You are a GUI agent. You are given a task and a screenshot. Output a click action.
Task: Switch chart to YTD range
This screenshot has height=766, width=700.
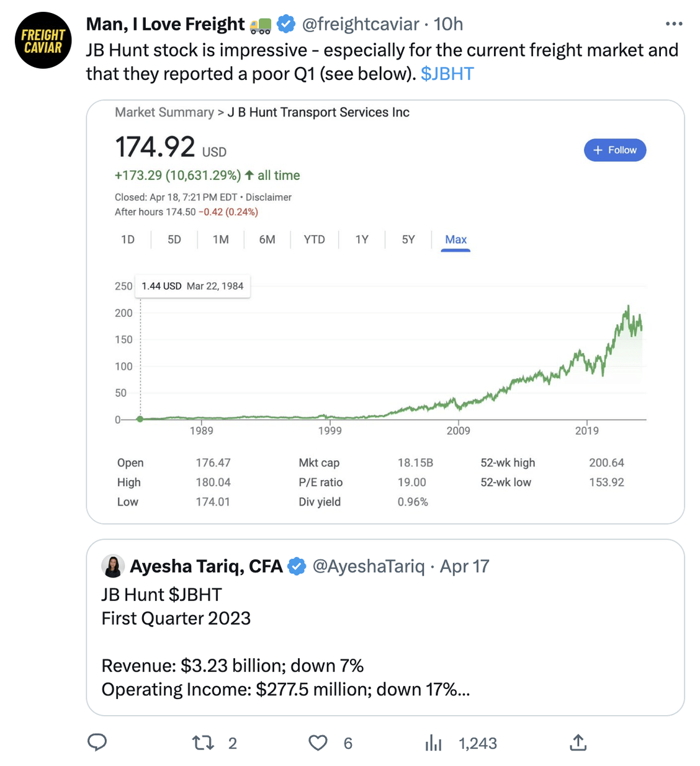pos(314,239)
